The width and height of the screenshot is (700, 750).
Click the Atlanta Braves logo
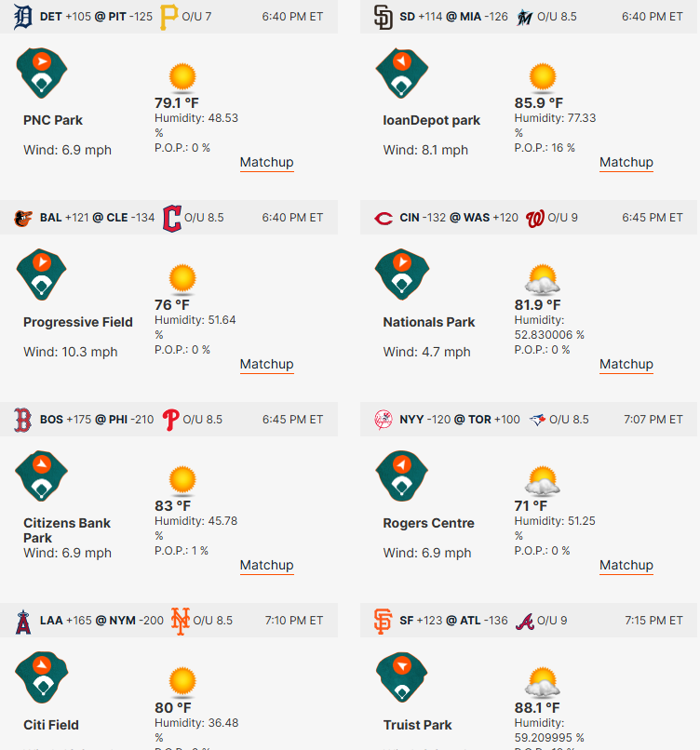pyautogui.click(x=525, y=622)
